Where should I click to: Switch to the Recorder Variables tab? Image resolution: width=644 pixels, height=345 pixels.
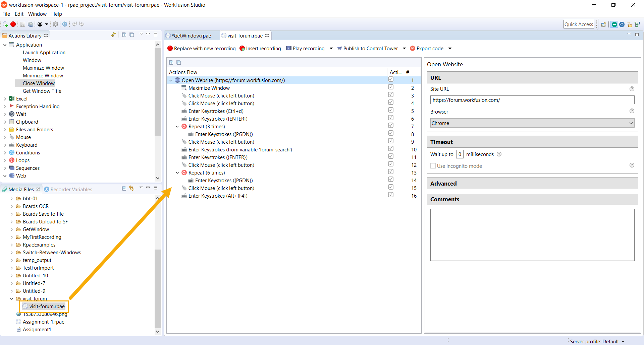(x=68, y=189)
